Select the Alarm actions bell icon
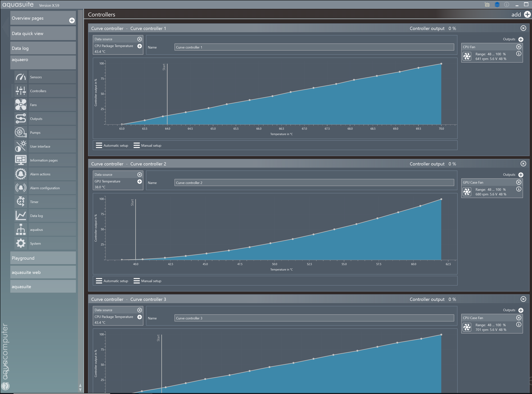The image size is (532, 394). click(x=21, y=174)
